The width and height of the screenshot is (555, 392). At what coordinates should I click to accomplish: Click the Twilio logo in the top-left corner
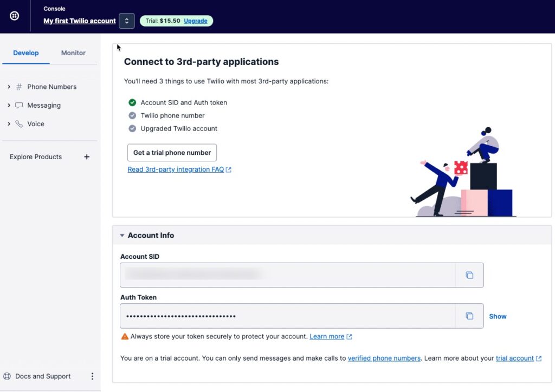click(x=14, y=16)
